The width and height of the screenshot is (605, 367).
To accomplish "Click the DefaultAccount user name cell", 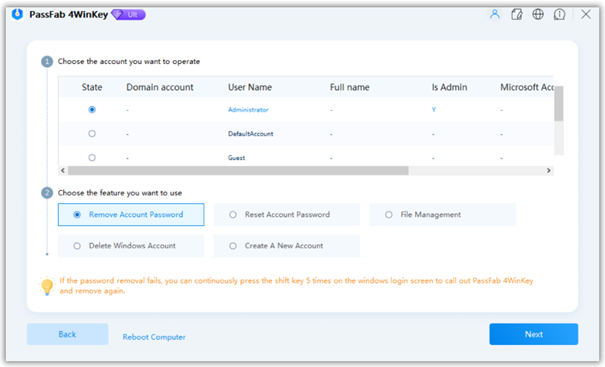I will coord(250,134).
